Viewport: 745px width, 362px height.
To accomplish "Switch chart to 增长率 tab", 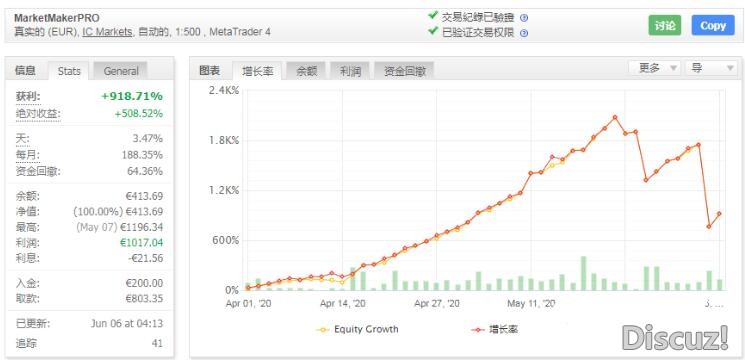I will tap(257, 71).
